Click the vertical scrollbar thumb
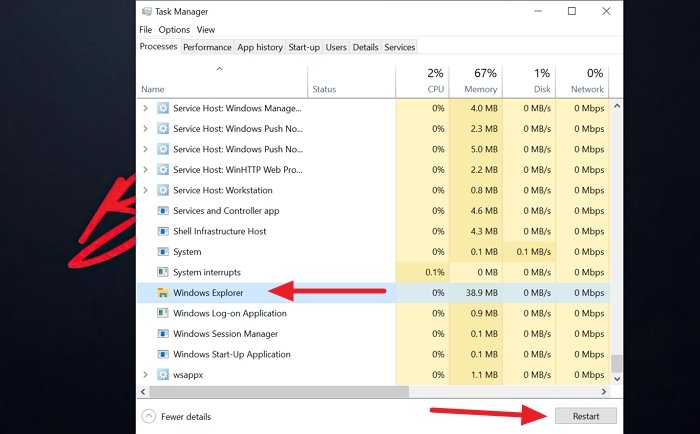The height and width of the screenshot is (434, 700). [617, 363]
